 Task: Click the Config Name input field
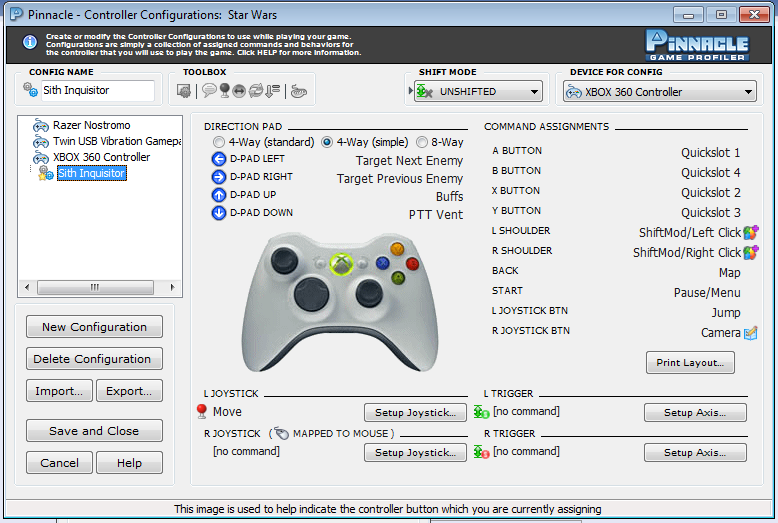coord(98,90)
